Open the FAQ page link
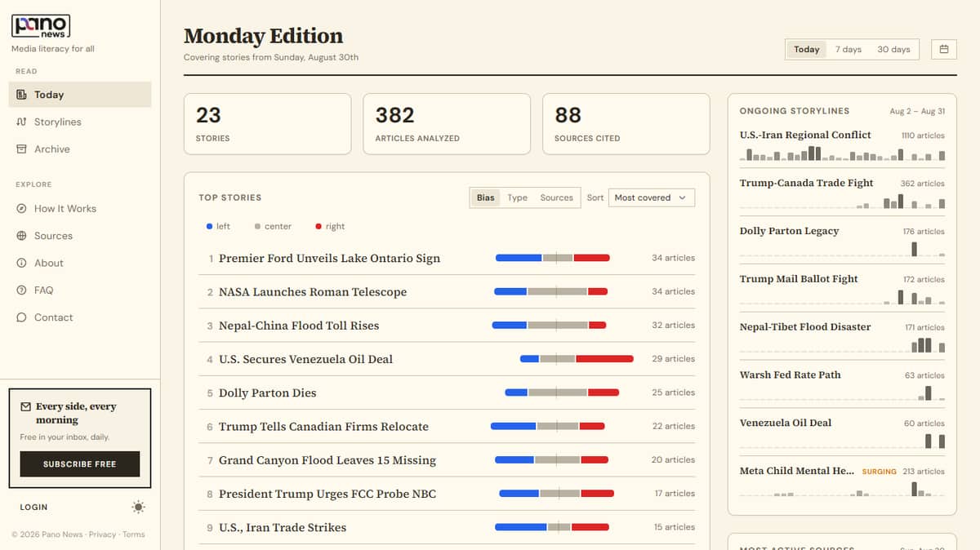This screenshot has height=550, width=980. click(x=80, y=291)
